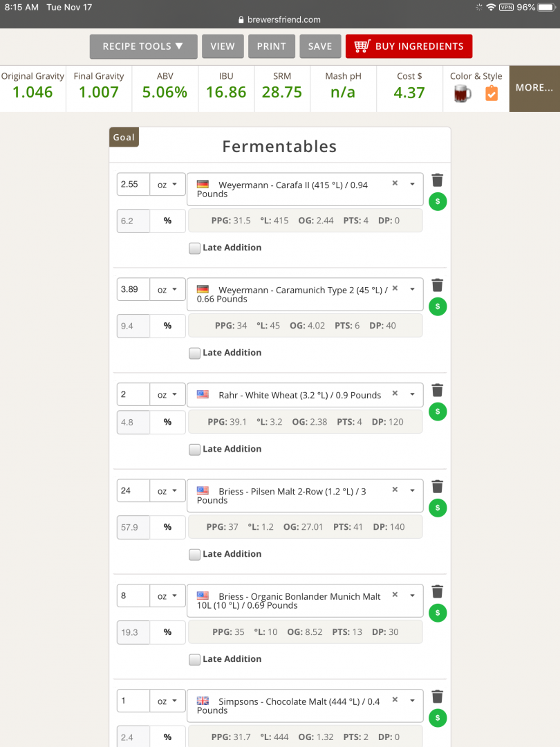Toggle Late Addition for Bonlander Munich Malt
Viewport: 560px width, 747px height.
point(194,659)
